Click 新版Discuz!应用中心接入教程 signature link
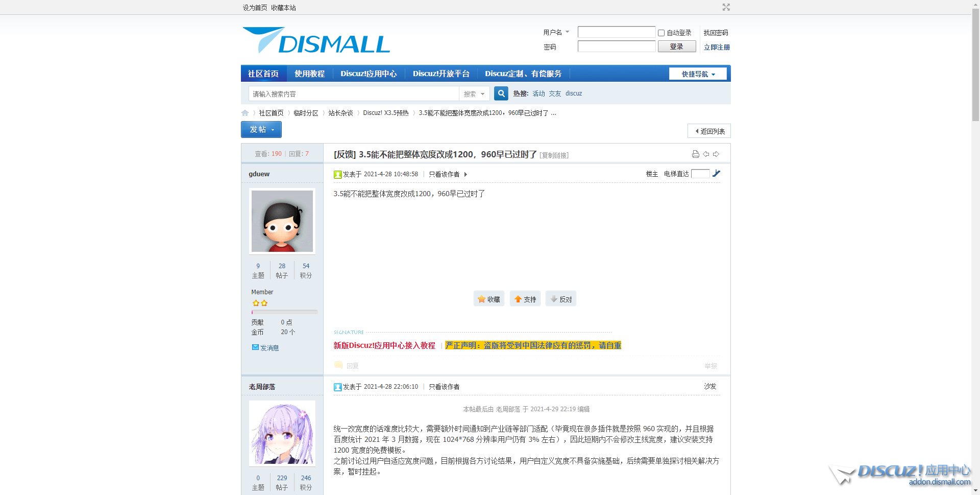The width and height of the screenshot is (980, 495). (384, 345)
